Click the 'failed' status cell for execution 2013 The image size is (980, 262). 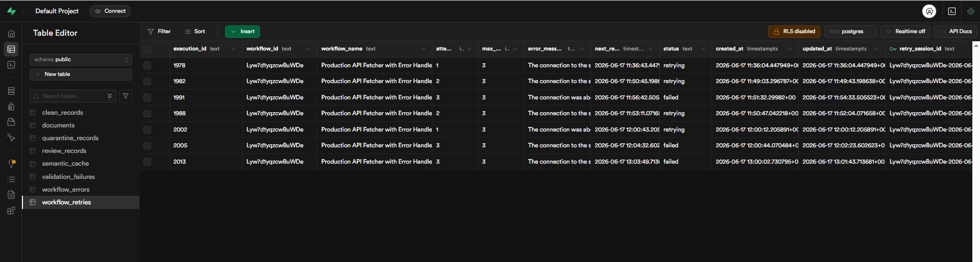pyautogui.click(x=685, y=162)
